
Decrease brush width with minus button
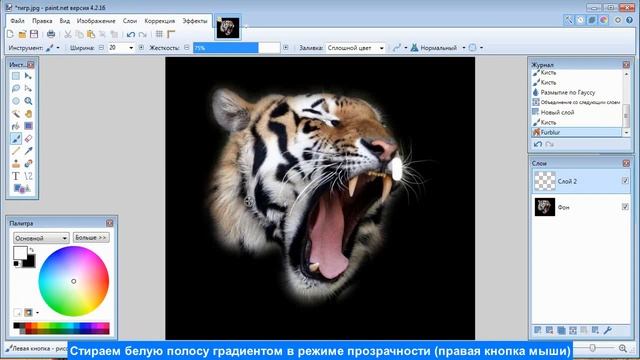(101, 48)
